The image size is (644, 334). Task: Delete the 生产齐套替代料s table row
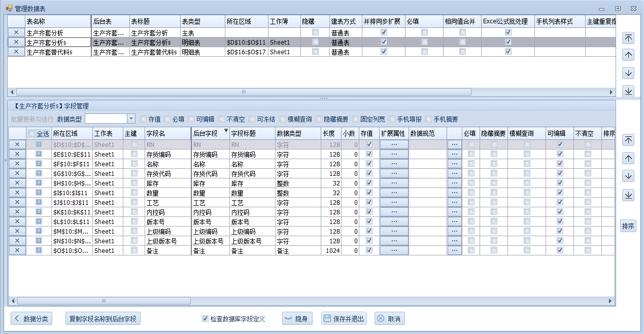[x=16, y=52]
